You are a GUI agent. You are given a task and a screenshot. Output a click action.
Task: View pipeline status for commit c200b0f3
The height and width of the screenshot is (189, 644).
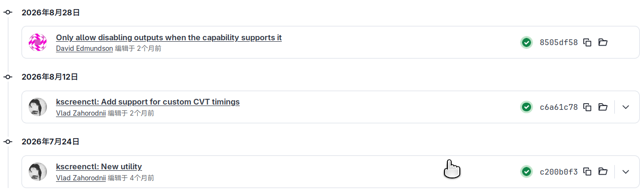click(526, 172)
